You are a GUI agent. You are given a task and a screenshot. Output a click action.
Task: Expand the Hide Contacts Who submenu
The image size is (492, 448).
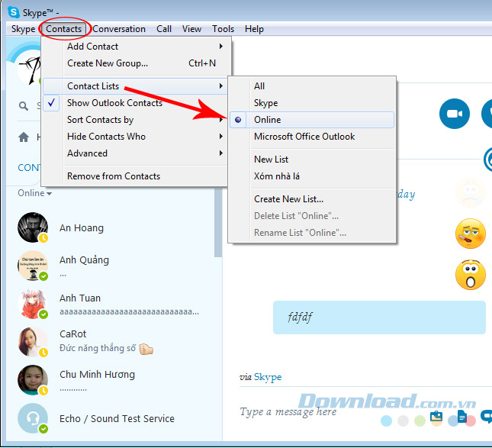tap(135, 137)
